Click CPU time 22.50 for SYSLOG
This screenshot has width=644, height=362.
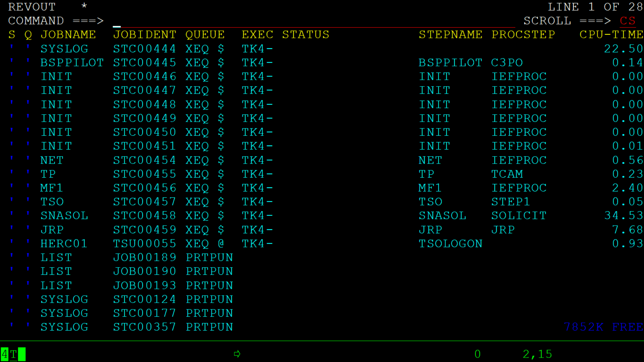pos(624,49)
